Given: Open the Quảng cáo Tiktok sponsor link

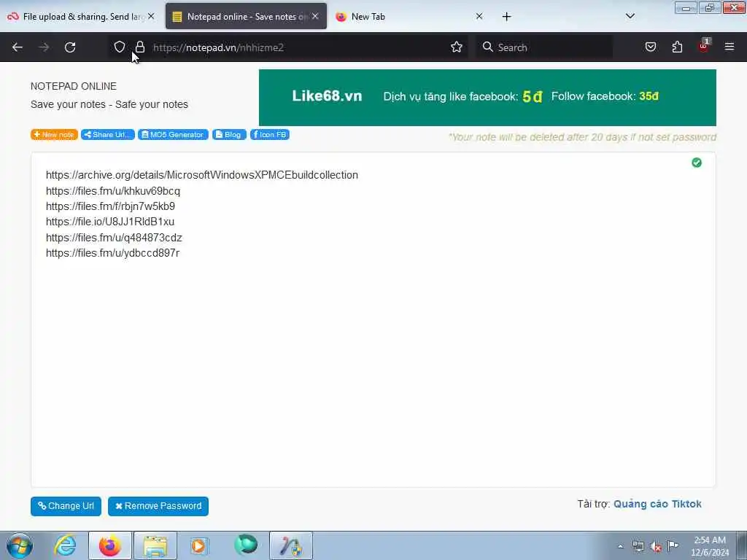Looking at the screenshot, I should pos(657,504).
